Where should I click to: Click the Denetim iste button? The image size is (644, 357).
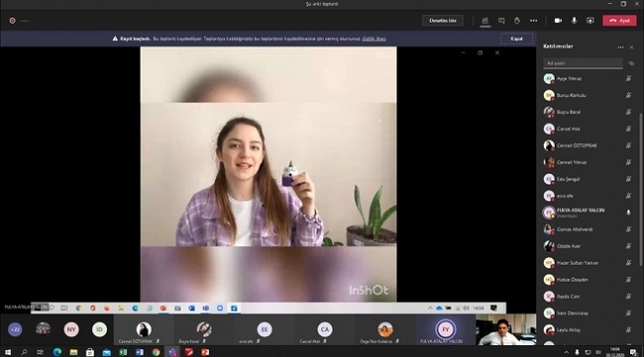coord(443,21)
